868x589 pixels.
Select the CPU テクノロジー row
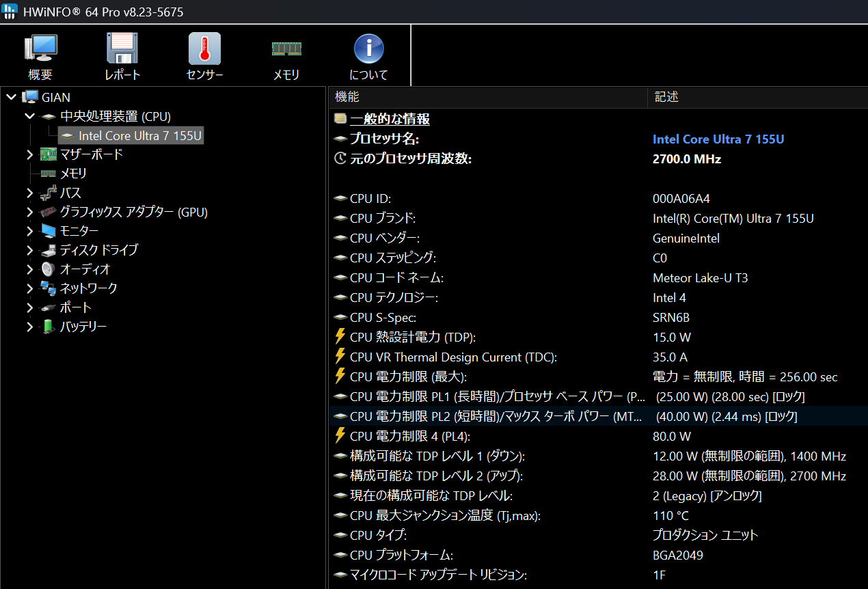[598, 297]
